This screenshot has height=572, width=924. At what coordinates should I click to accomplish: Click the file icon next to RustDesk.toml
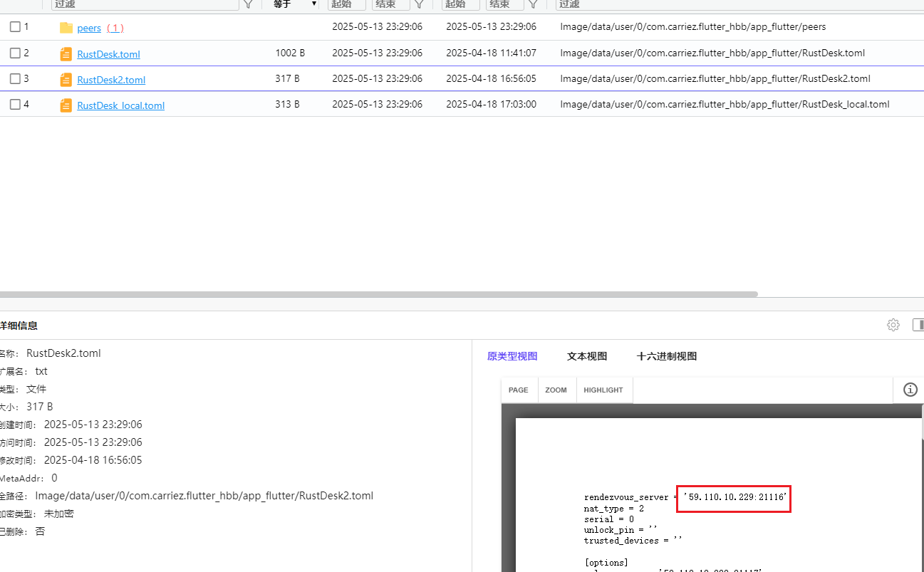(x=66, y=54)
